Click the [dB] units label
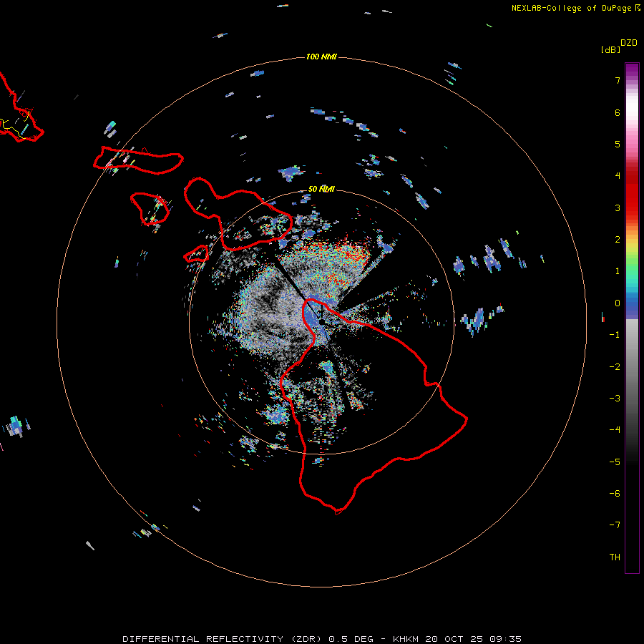Viewport: 644px width, 644px height. pos(610,49)
